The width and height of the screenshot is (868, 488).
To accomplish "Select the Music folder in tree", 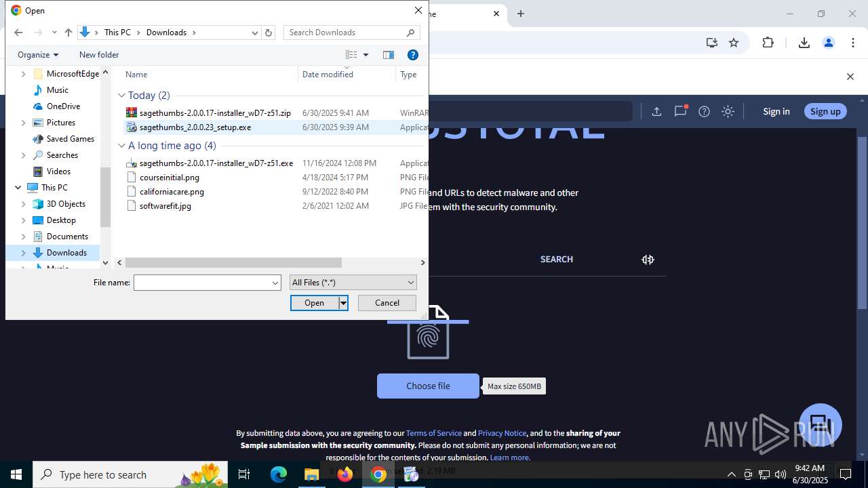I will pos(58,90).
